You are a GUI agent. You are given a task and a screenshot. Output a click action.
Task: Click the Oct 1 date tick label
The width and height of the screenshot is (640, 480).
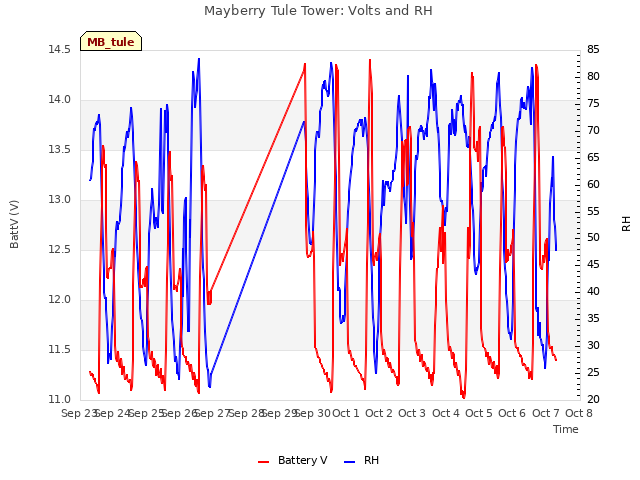tap(346, 413)
